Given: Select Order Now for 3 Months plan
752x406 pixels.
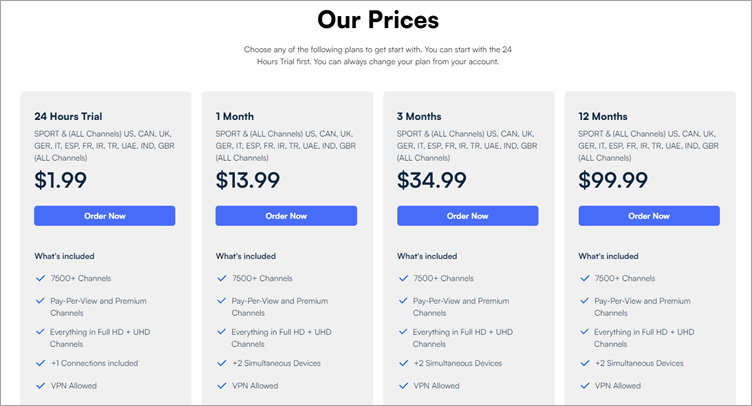Looking at the screenshot, I should (x=467, y=216).
